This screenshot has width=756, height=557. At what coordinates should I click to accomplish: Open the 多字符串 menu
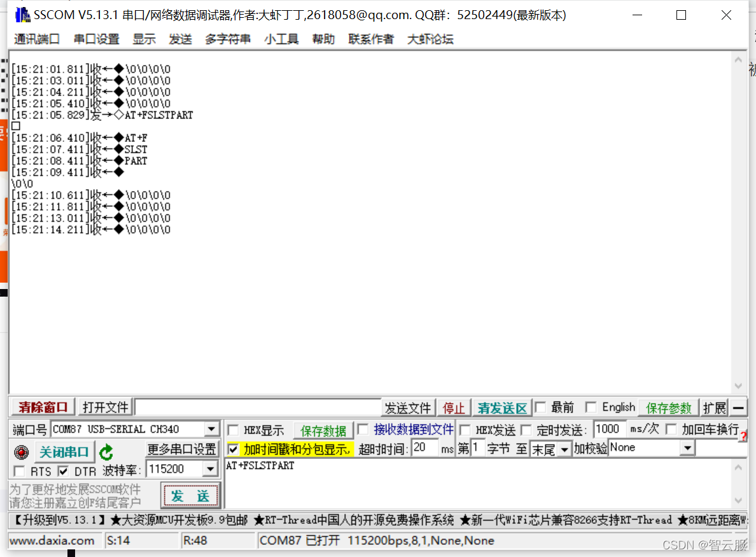click(228, 39)
